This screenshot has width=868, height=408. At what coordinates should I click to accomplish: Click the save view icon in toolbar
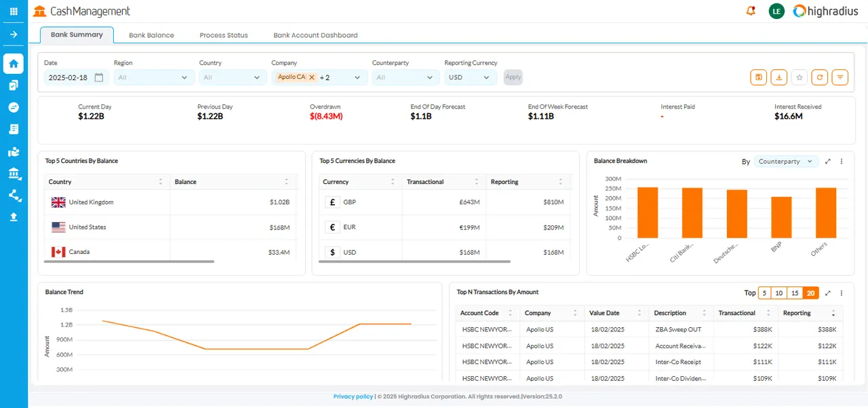[758, 77]
